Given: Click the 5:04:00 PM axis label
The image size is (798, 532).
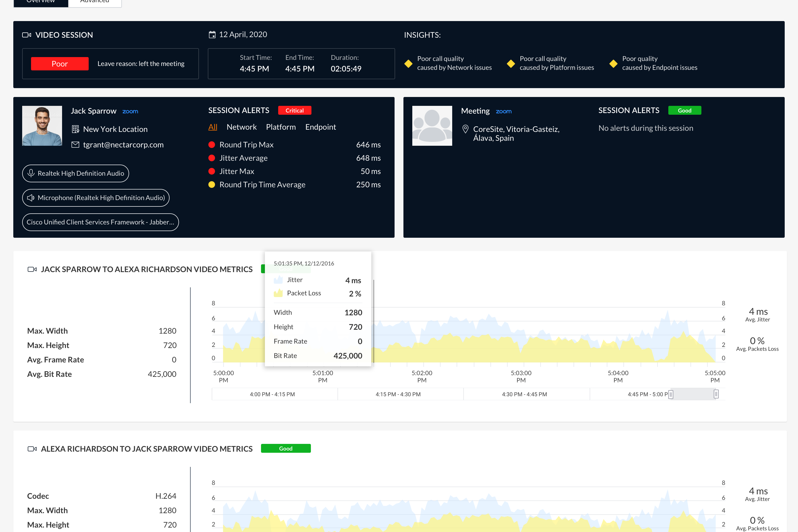Looking at the screenshot, I should coord(618,377).
